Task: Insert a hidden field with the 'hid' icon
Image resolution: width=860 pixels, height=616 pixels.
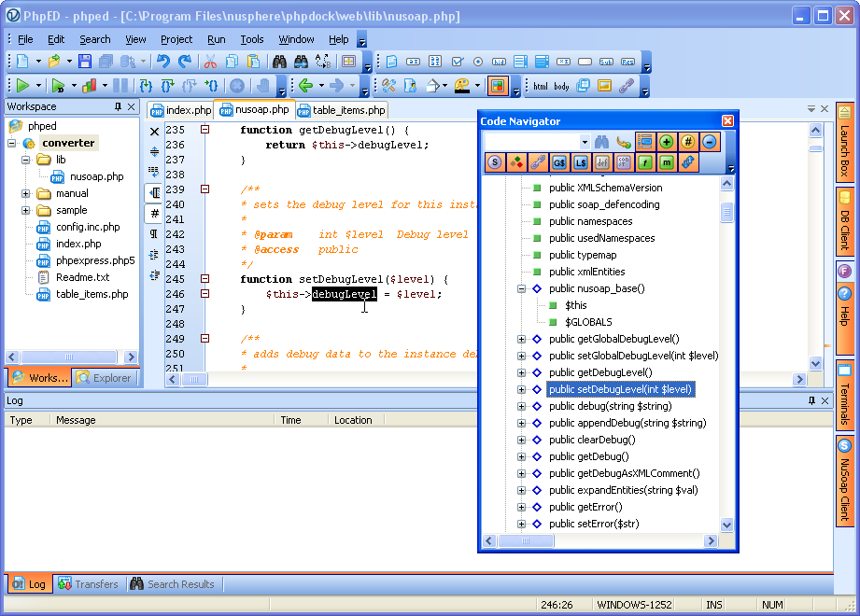Action: point(500,62)
